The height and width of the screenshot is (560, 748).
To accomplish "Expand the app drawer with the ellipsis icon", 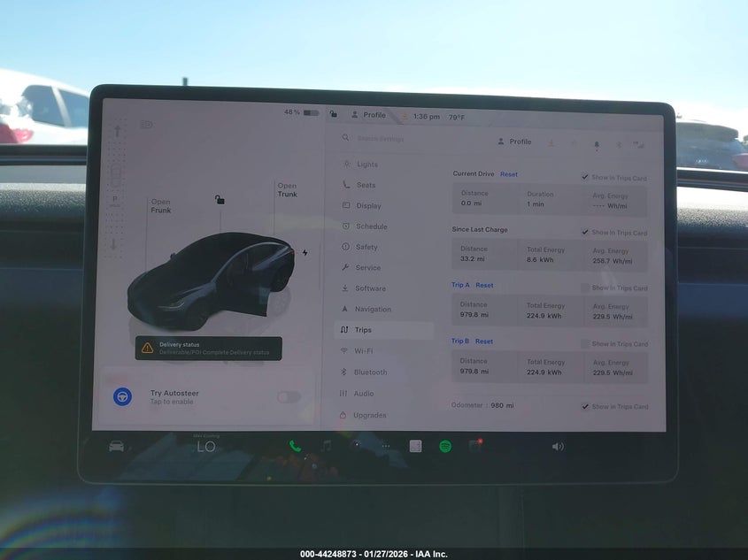I will 385,447.
